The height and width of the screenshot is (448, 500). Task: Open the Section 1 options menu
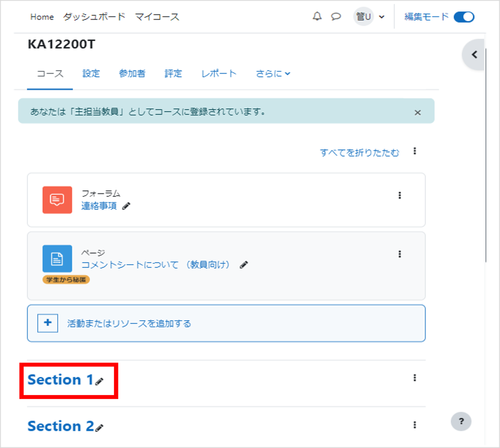click(415, 378)
